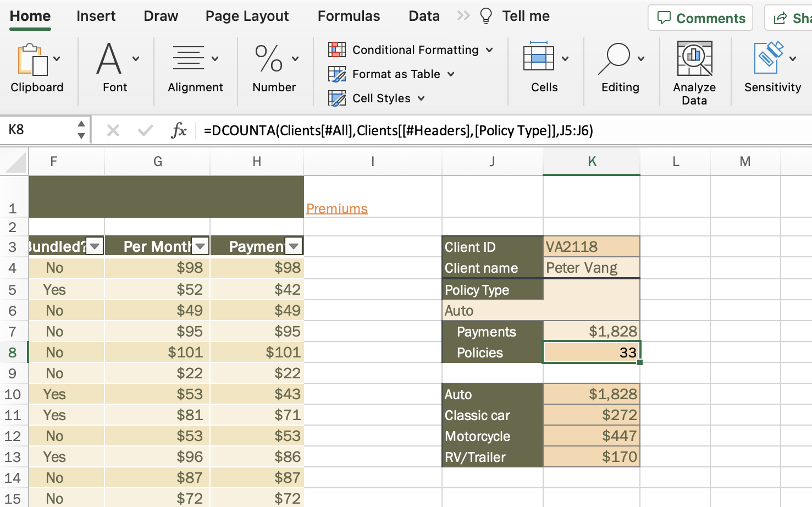Cancel the formula bar entry
Viewport: 812px width, 507px height.
pos(113,130)
